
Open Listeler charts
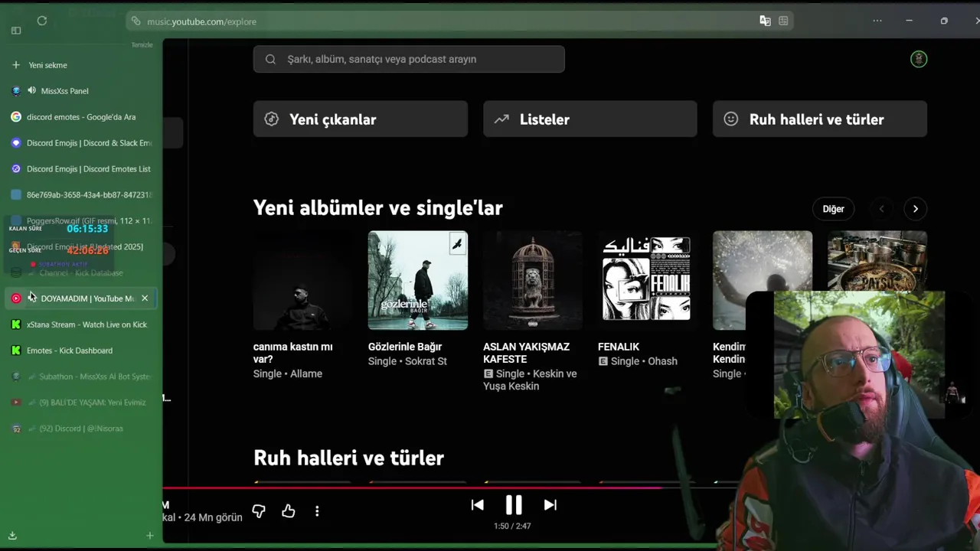click(590, 119)
